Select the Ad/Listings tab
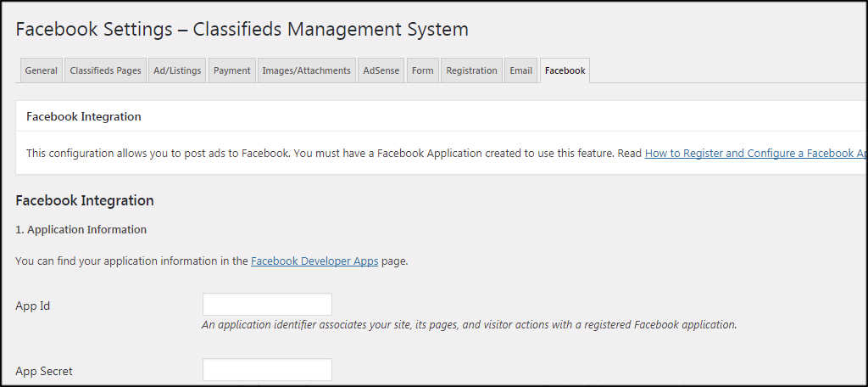Screen dimensions: 868x387 177,71
